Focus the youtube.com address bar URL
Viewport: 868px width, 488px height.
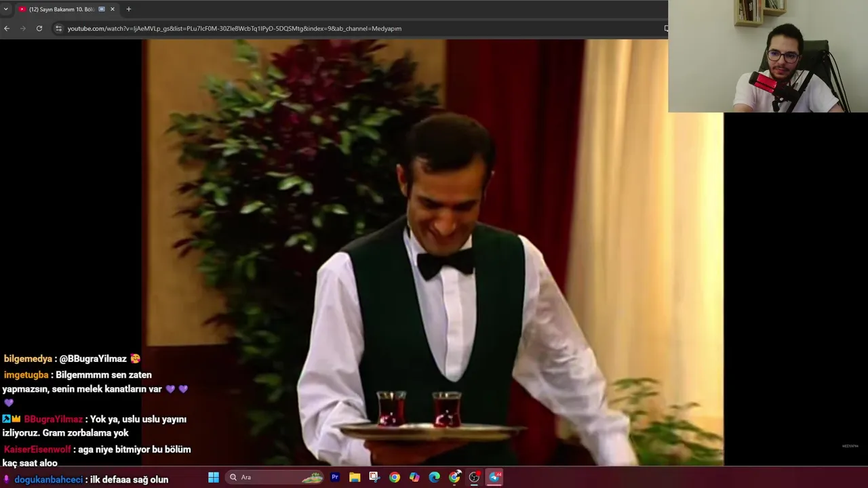(235, 28)
